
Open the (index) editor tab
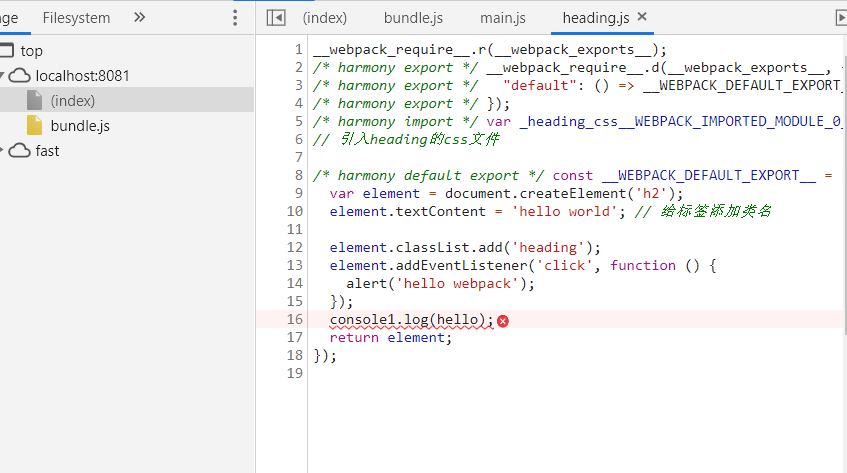click(x=325, y=18)
